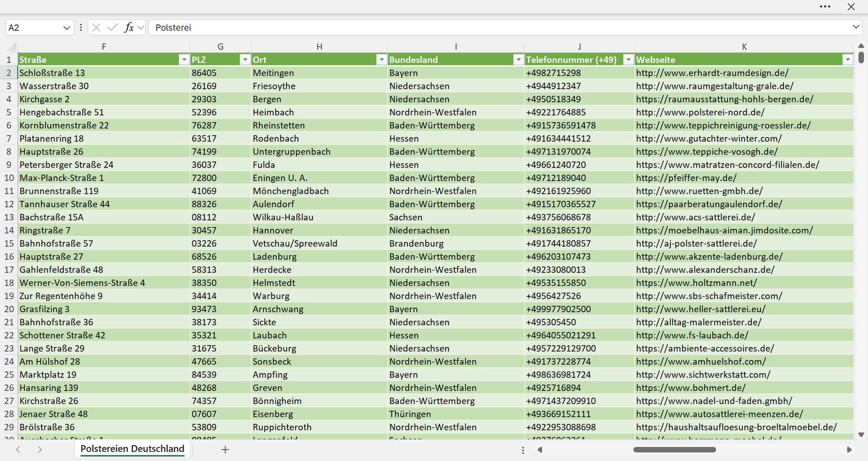Expand the formula bar chevron
868x461 pixels.
tap(856, 27)
